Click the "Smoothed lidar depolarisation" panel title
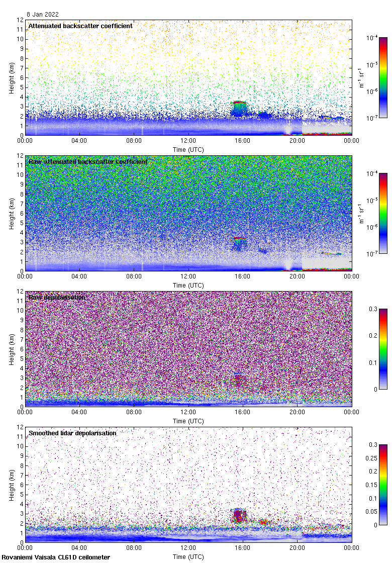Viewport: 392px width, 563px height. click(72, 433)
